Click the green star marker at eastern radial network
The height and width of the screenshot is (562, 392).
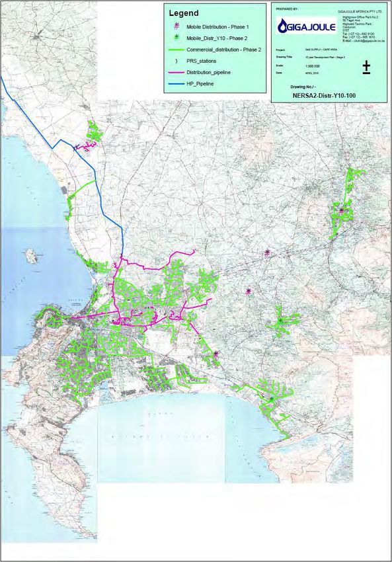point(280,320)
